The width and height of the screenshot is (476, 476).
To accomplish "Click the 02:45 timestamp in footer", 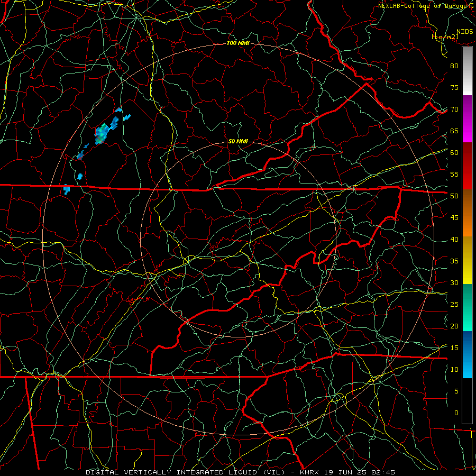I will 382,472.
